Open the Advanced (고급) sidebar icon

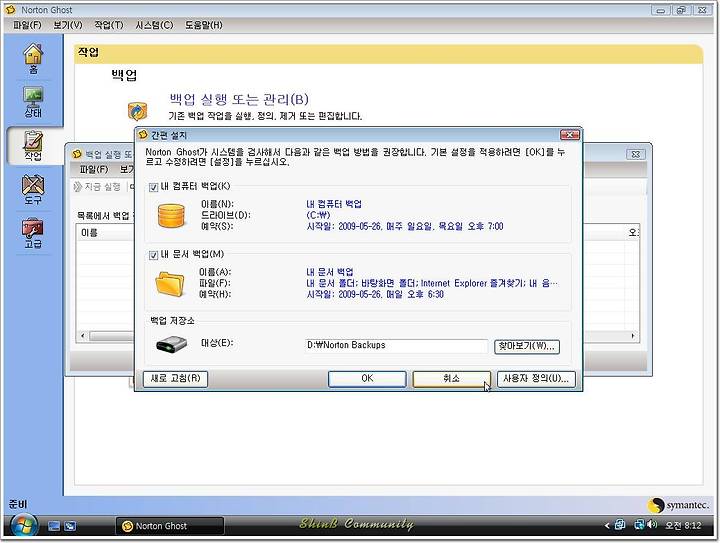click(x=33, y=233)
